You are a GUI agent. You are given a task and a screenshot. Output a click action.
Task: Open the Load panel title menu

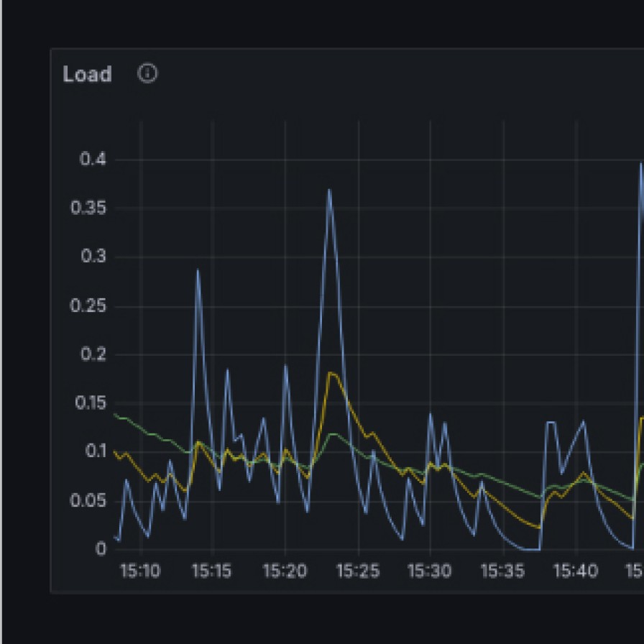(x=87, y=74)
